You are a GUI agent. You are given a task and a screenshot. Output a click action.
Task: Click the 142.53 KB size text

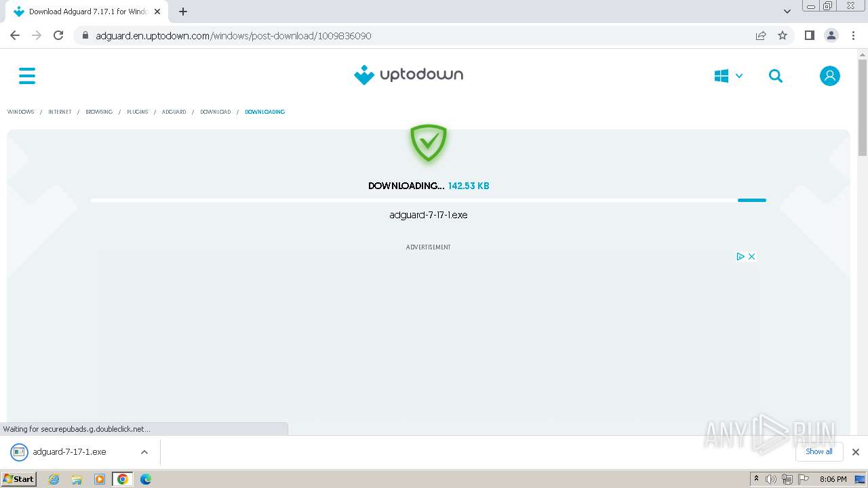coord(469,186)
